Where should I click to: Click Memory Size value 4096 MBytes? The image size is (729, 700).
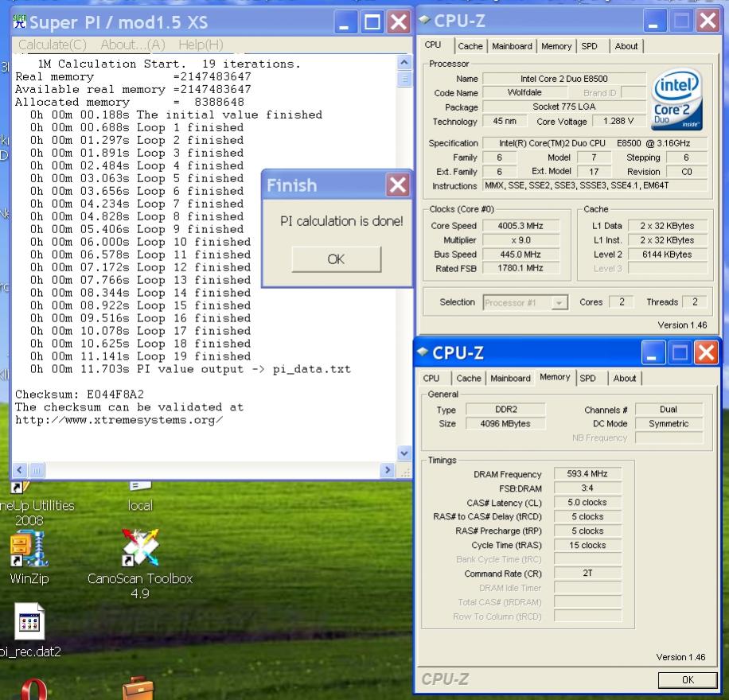tap(505, 423)
